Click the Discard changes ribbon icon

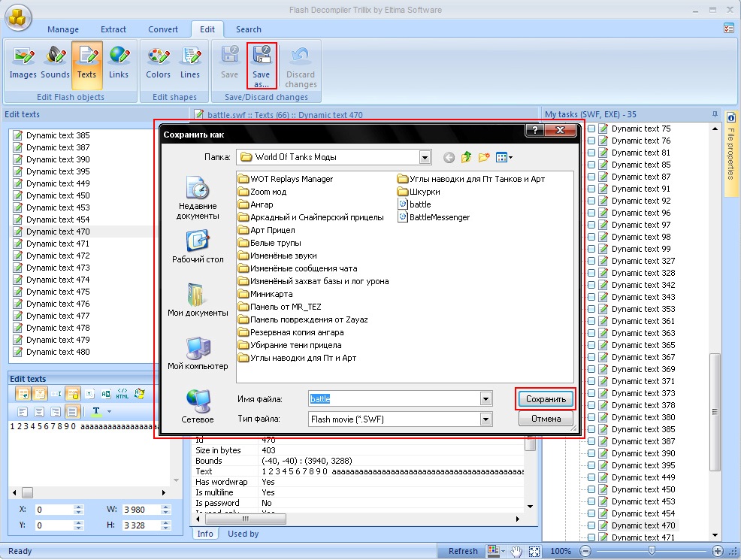coord(301,66)
